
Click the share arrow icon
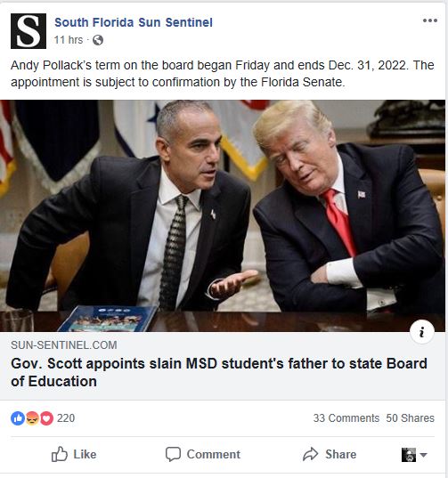[x=311, y=454]
